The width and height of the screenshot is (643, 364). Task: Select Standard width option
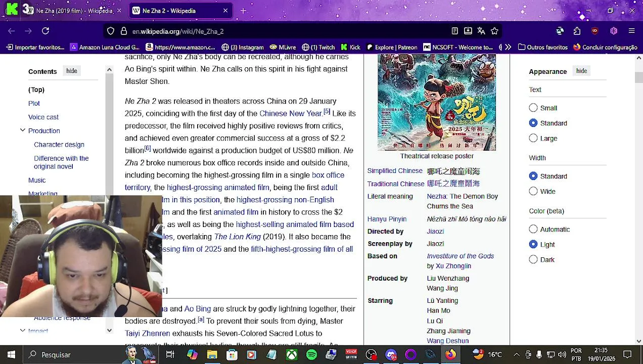tap(533, 176)
